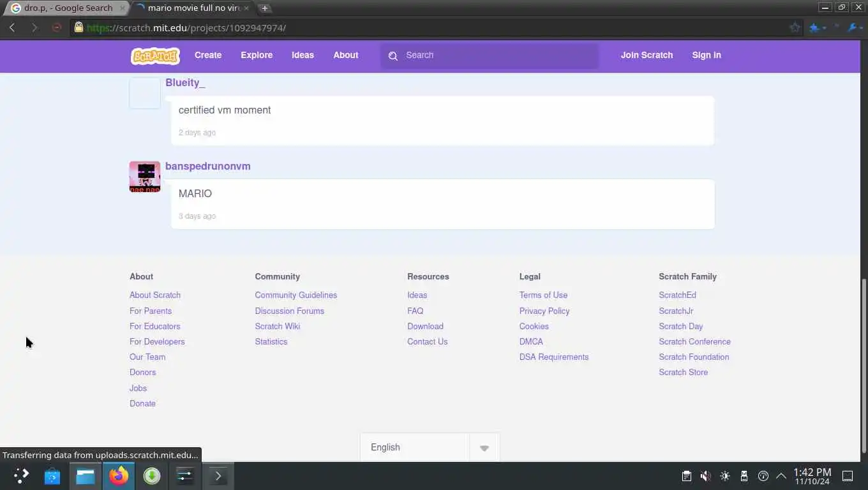Open the clock and date display
This screenshot has width=868, height=490.
point(812,476)
